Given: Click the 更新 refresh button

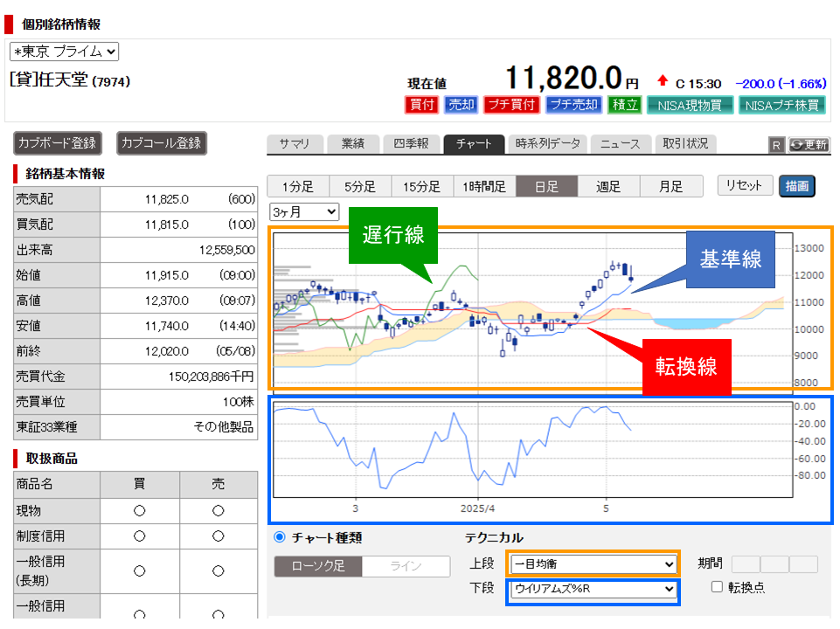Looking at the screenshot, I should (x=809, y=144).
